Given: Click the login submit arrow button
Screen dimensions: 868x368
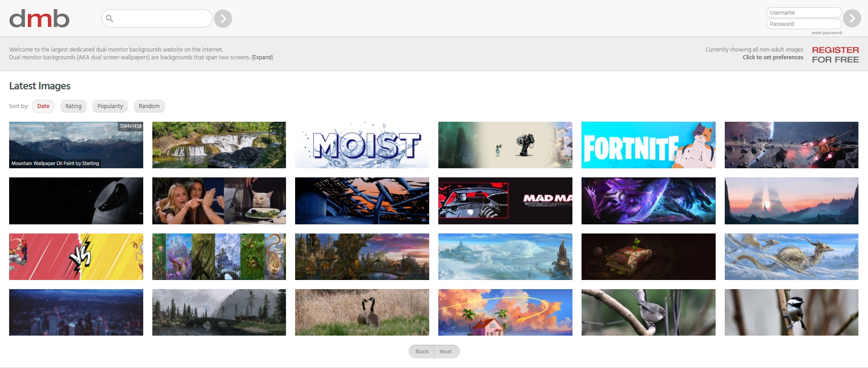Looking at the screenshot, I should (x=852, y=18).
